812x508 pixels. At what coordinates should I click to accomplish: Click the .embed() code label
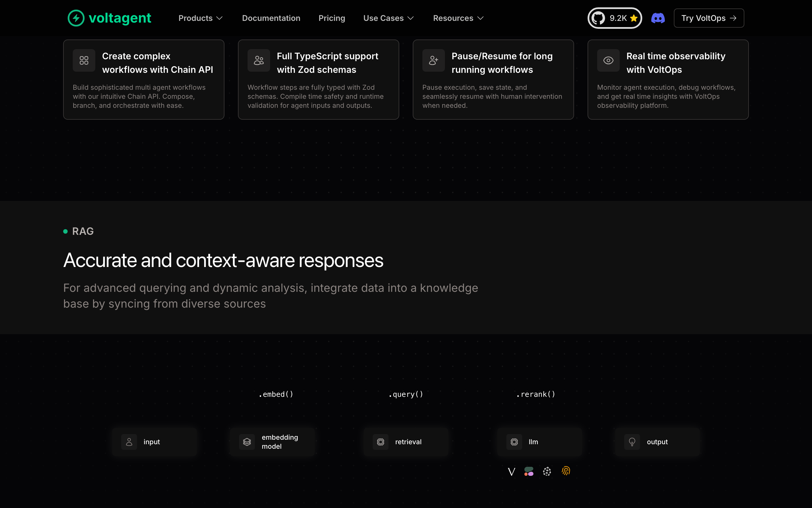point(276,394)
